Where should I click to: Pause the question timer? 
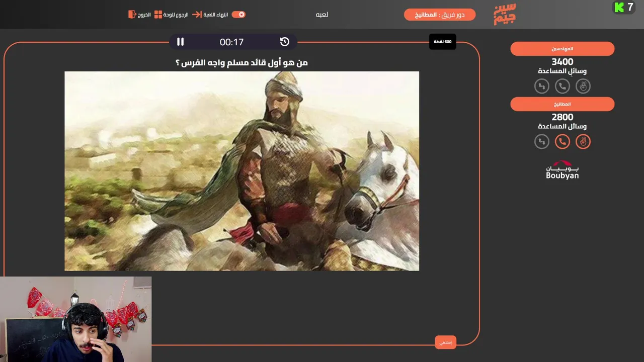180,42
